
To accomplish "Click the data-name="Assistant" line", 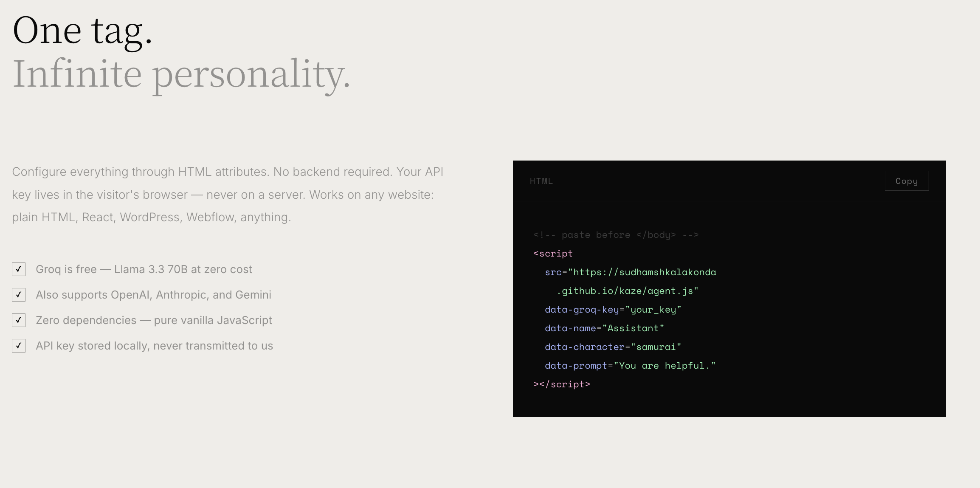I will coord(605,328).
